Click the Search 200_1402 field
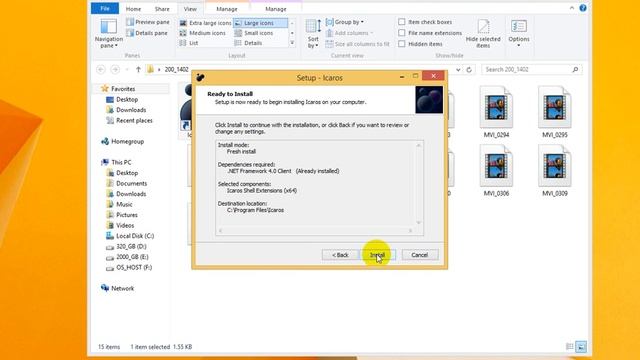This screenshot has height=360, width=640. point(532,70)
